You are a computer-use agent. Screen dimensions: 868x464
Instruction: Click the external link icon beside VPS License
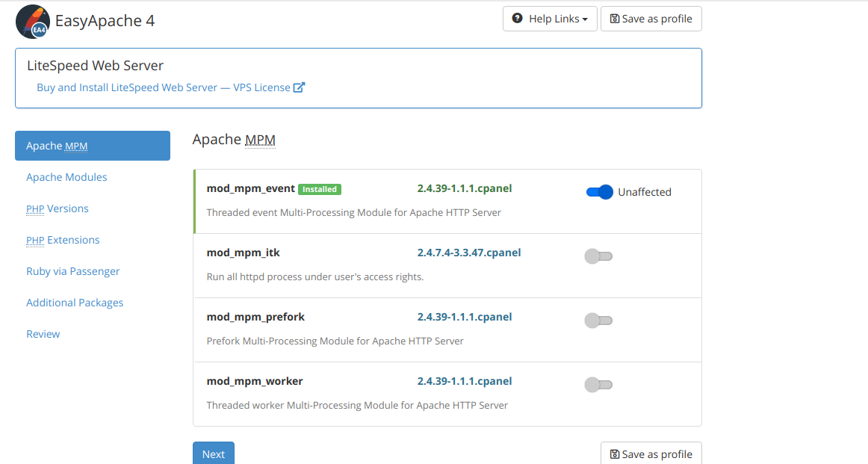coord(299,87)
